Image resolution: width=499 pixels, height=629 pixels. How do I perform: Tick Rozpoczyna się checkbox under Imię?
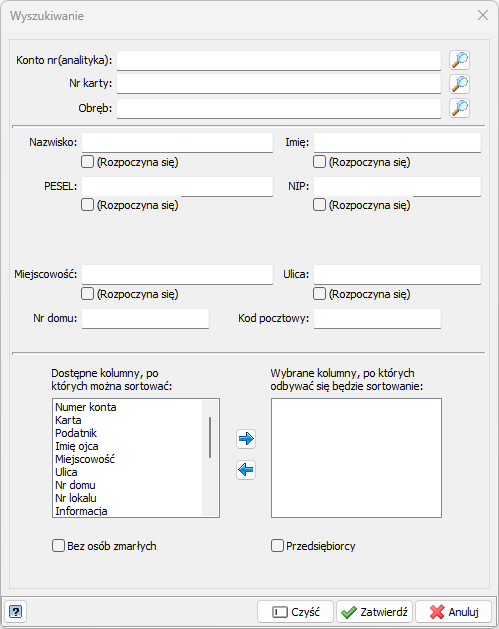point(319,162)
